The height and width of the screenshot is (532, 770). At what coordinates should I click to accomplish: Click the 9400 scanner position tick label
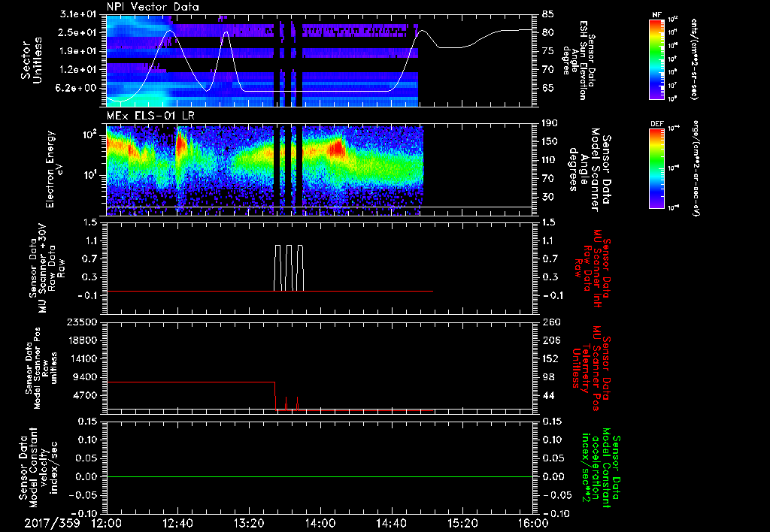[86, 377]
